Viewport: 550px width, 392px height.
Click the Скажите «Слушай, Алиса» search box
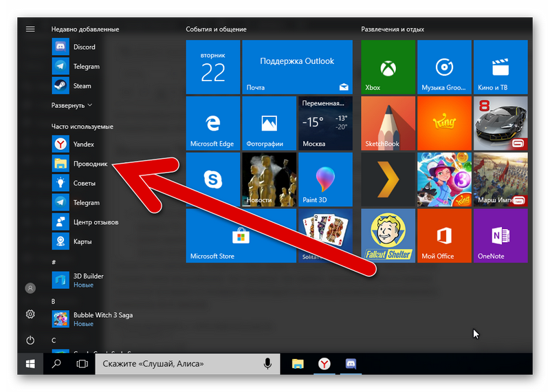[188, 364]
